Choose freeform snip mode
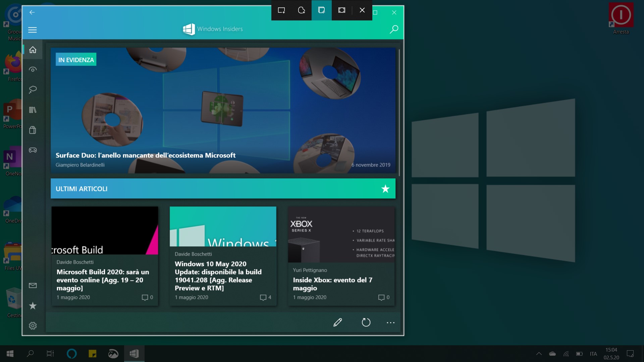 coord(302,10)
